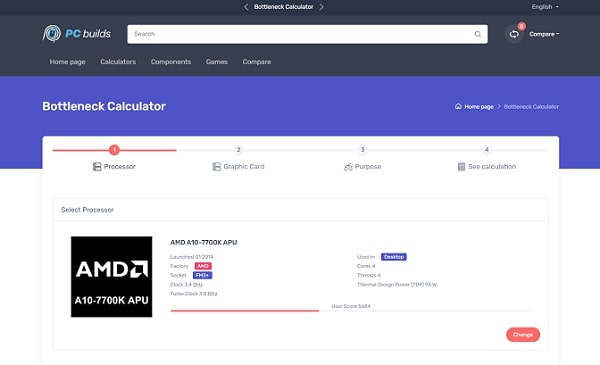This screenshot has width=600, height=365.
Task: Click the red Change button
Action: 523,334
